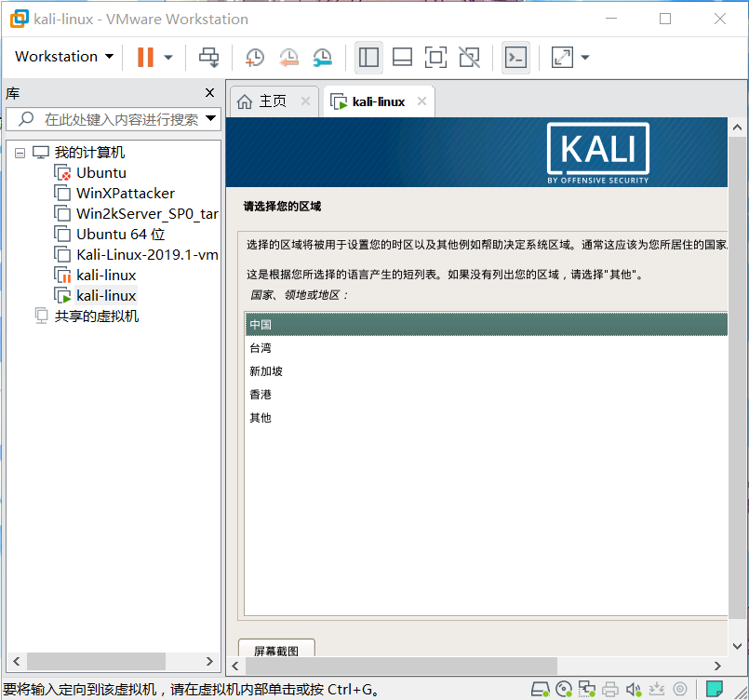Collapse the 我的计算机 tree node
Viewport: 749px width, 700px height.
click(20, 153)
